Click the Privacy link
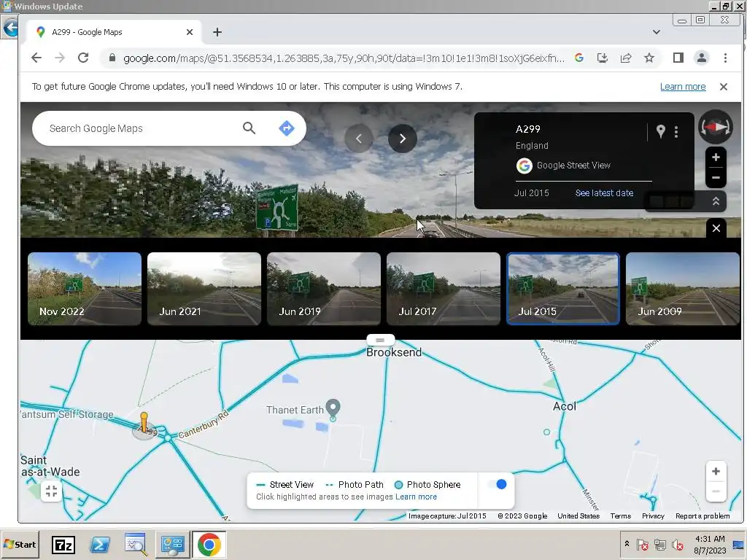 653,516
